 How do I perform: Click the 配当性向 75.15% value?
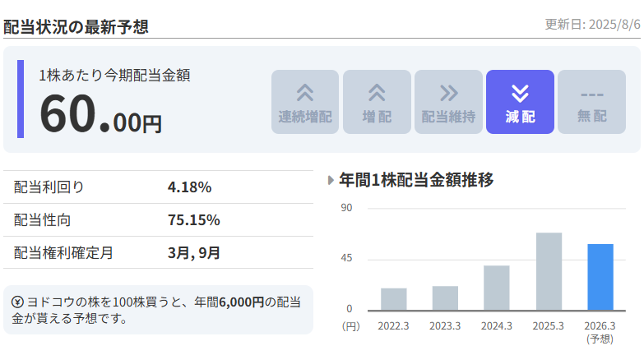coord(194,220)
